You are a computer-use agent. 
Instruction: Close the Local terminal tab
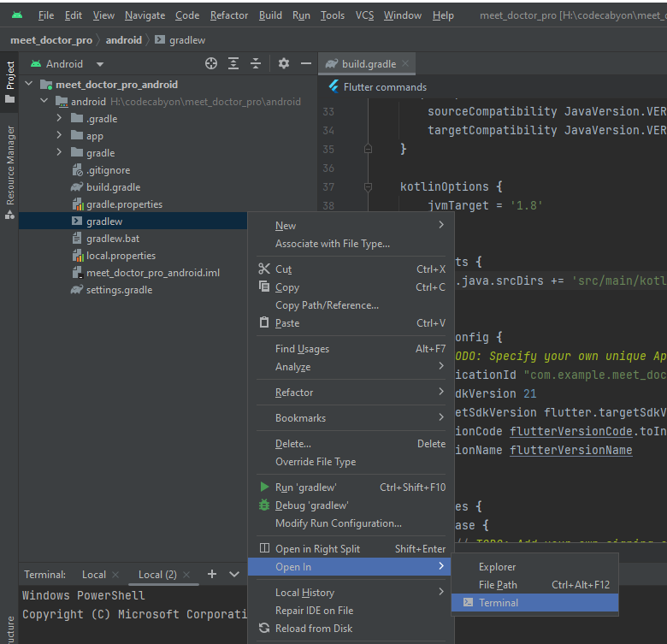click(115, 574)
